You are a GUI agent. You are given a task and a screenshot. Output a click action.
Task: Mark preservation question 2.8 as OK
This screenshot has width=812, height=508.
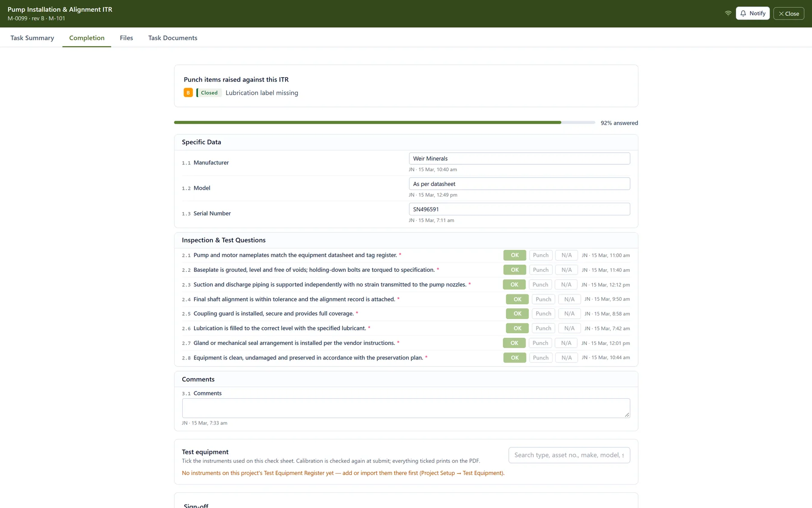click(515, 358)
